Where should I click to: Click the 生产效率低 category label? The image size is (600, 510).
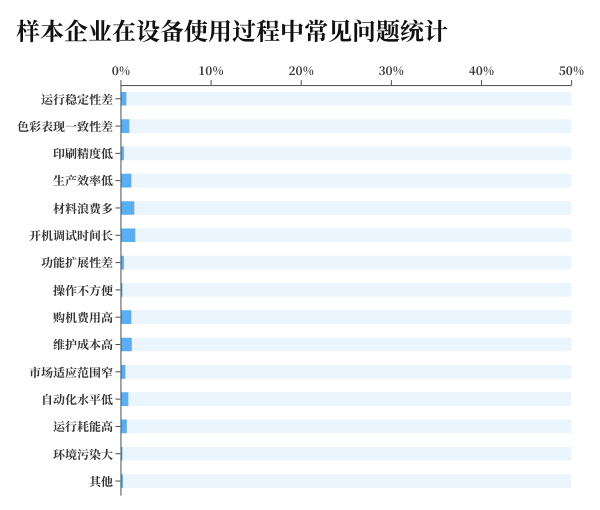coord(83,181)
